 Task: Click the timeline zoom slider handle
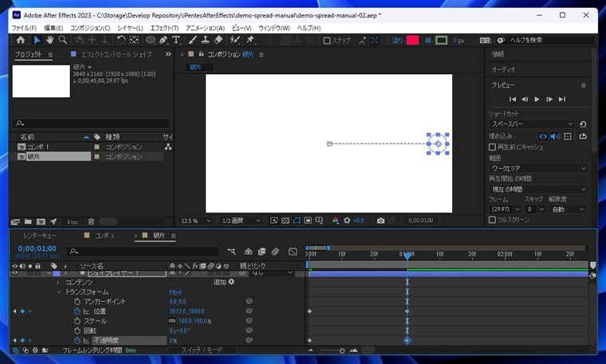(x=342, y=351)
